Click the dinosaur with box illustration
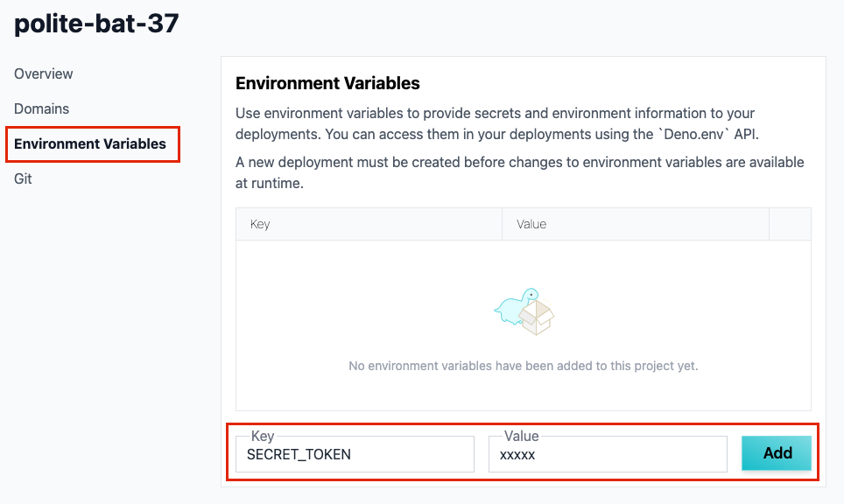The width and height of the screenshot is (844, 504). 524,311
